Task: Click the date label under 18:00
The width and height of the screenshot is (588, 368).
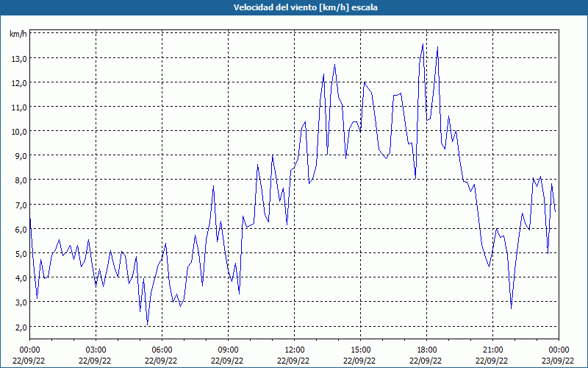Action: 426,361
